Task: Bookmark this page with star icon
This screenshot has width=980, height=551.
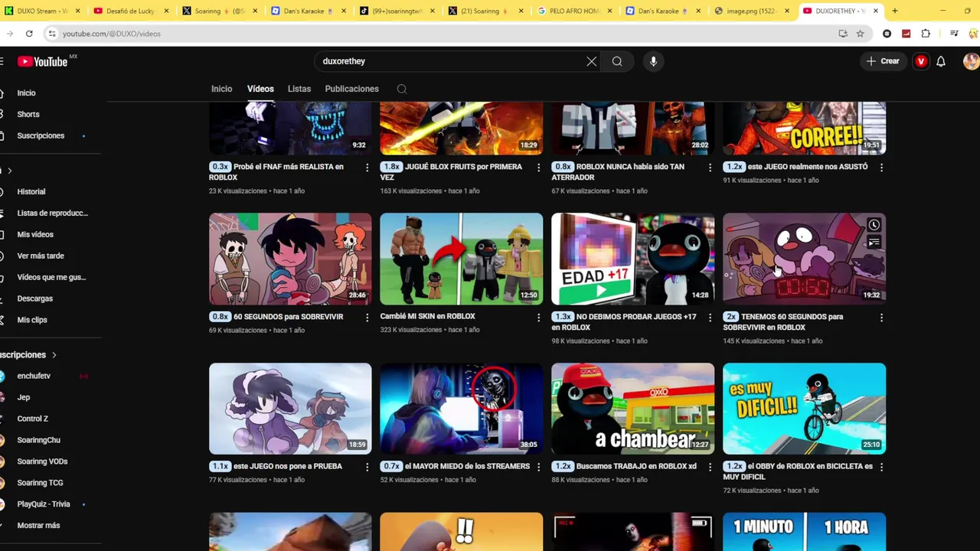Action: (x=861, y=34)
